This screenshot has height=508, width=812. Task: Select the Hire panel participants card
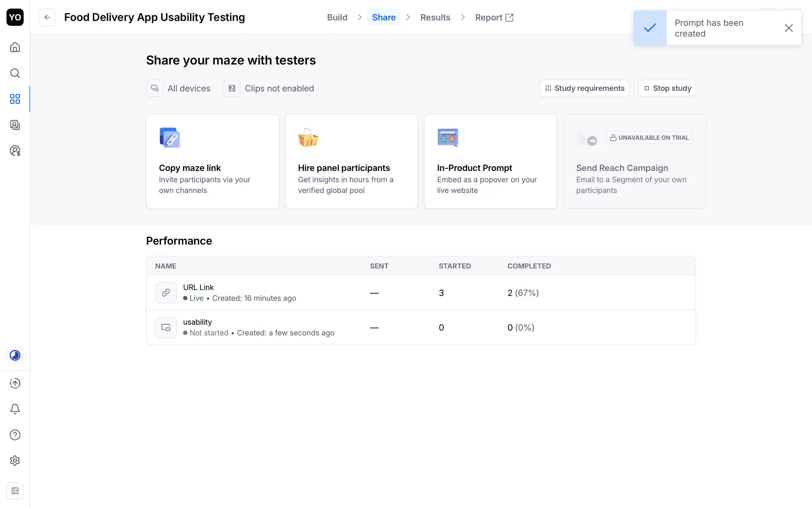coord(351,161)
